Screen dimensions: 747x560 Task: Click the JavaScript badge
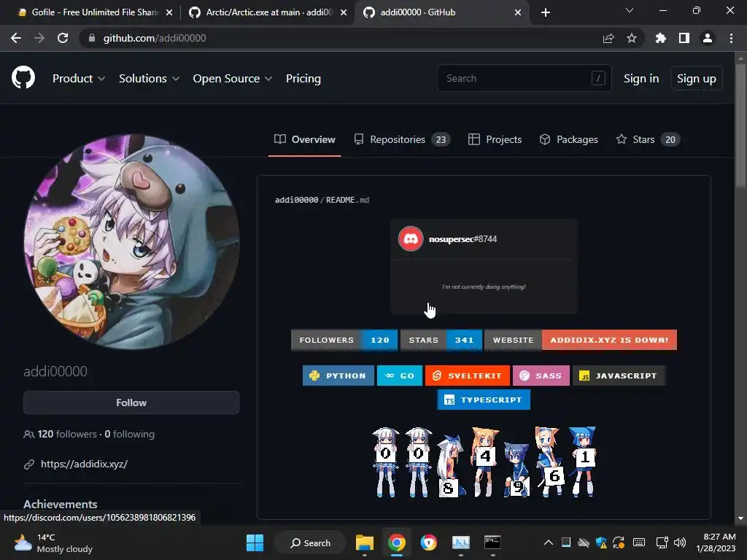[x=619, y=376]
